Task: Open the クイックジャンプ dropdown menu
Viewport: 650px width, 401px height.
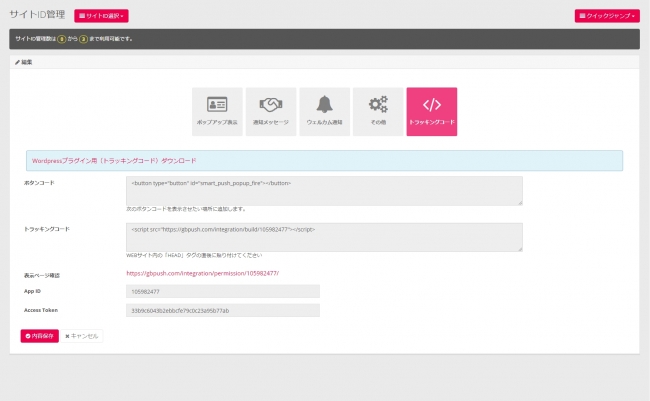Action: pos(607,16)
